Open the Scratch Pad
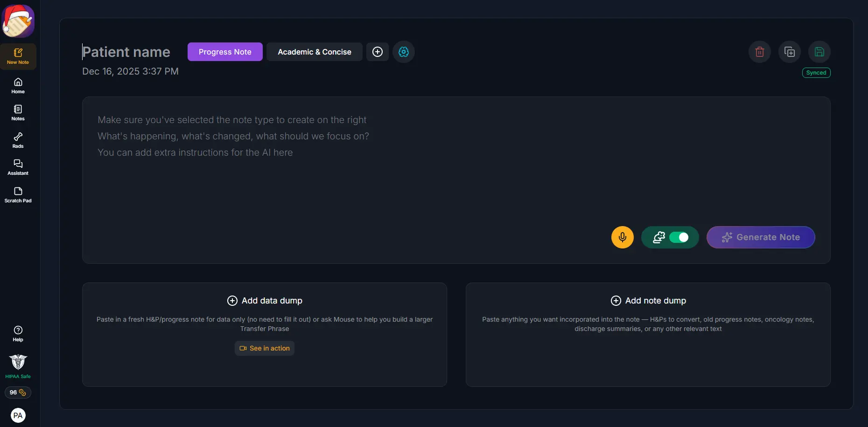 tap(18, 194)
